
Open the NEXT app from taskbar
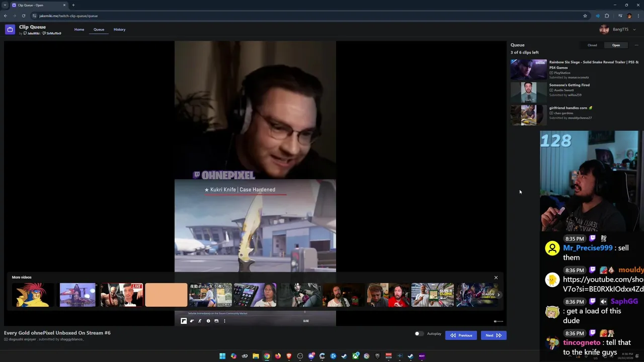coord(422,356)
